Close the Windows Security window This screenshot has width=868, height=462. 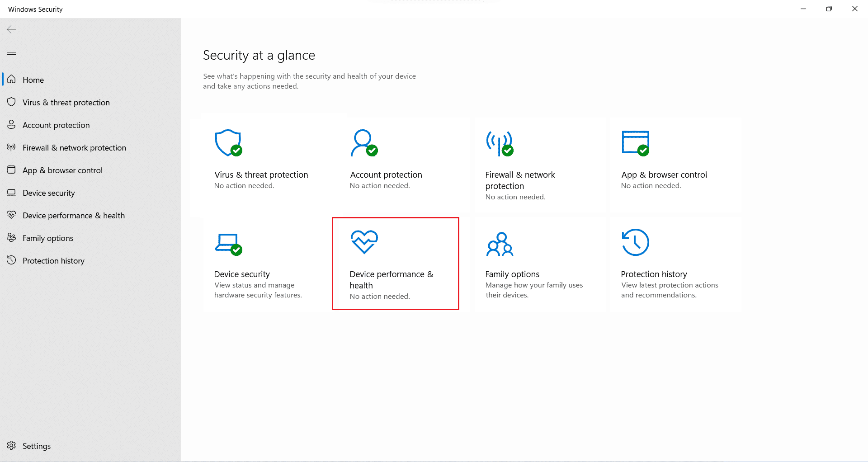point(855,9)
